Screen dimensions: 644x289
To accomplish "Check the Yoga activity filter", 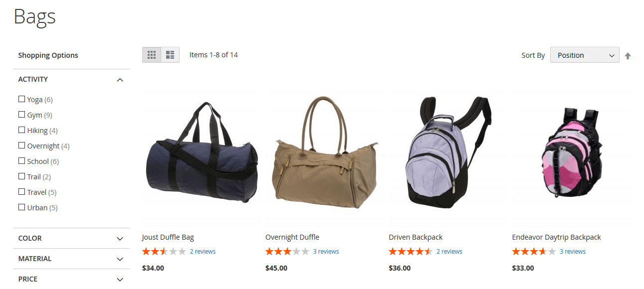I will coord(21,99).
